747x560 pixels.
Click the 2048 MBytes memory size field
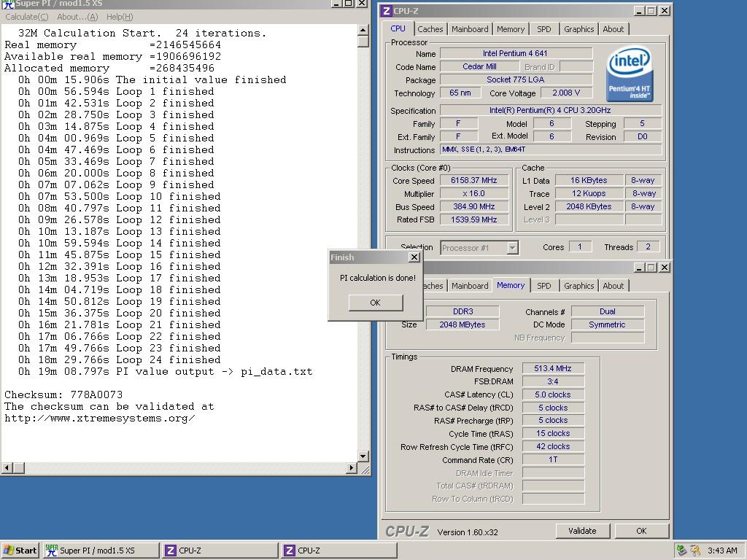pos(462,324)
